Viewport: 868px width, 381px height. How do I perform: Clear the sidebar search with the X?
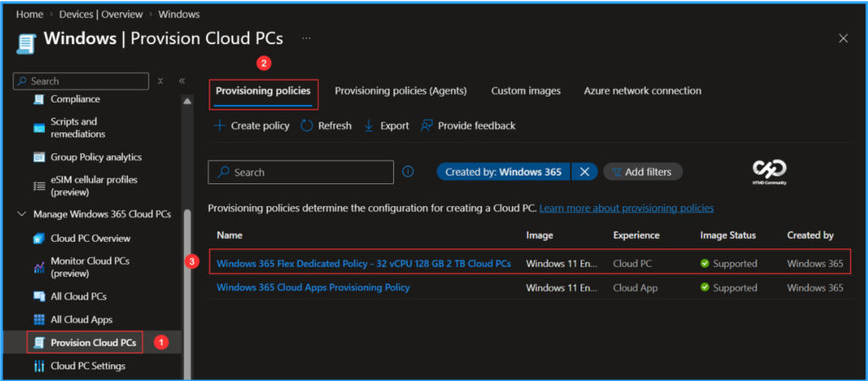(x=160, y=81)
